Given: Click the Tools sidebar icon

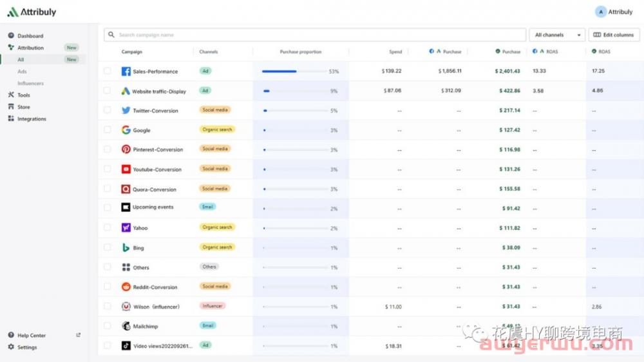Looking at the screenshot, I should (x=11, y=95).
